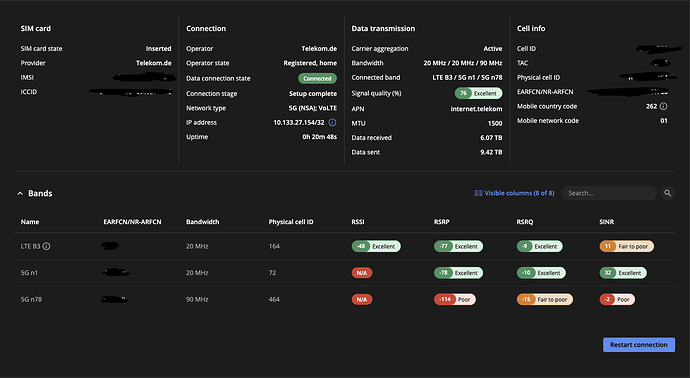This screenshot has width=690, height=378.
Task: Click the 90 MHz bandwidth cell
Action: [x=197, y=299]
